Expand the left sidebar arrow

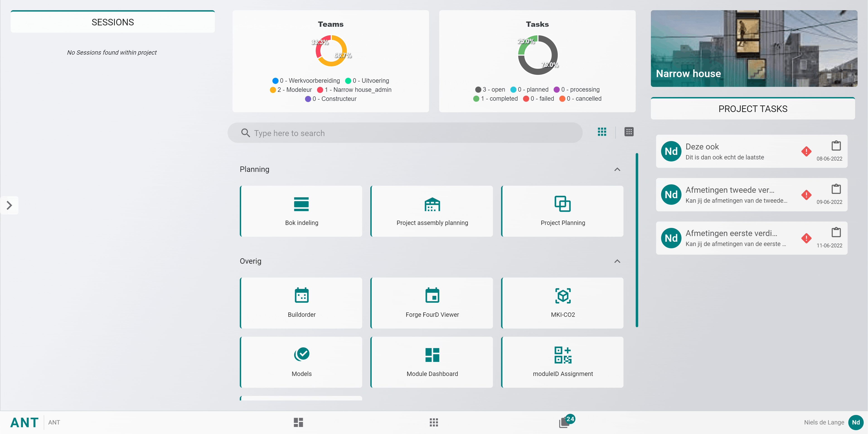click(x=10, y=205)
